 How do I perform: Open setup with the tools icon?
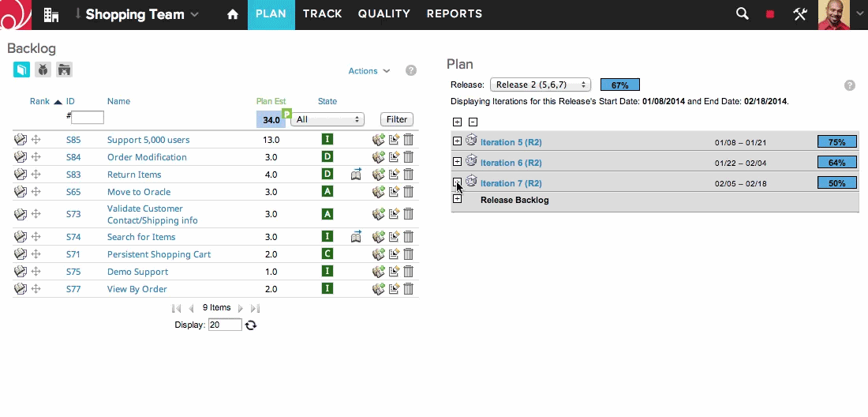800,14
